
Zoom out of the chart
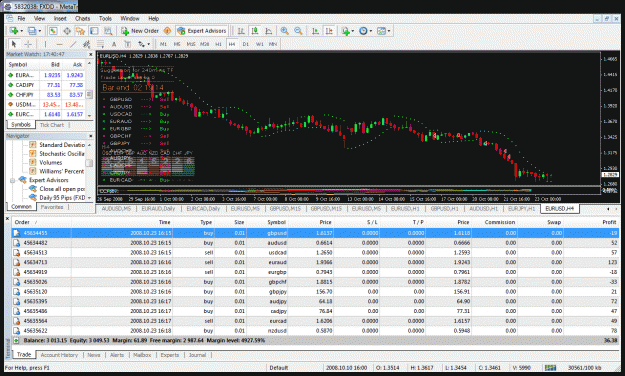298,31
